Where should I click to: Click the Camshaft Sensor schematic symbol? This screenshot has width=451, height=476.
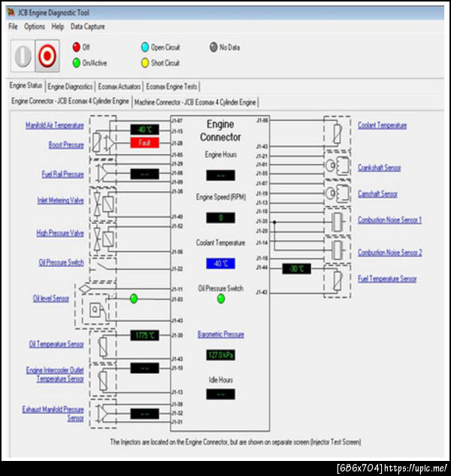tap(337, 193)
